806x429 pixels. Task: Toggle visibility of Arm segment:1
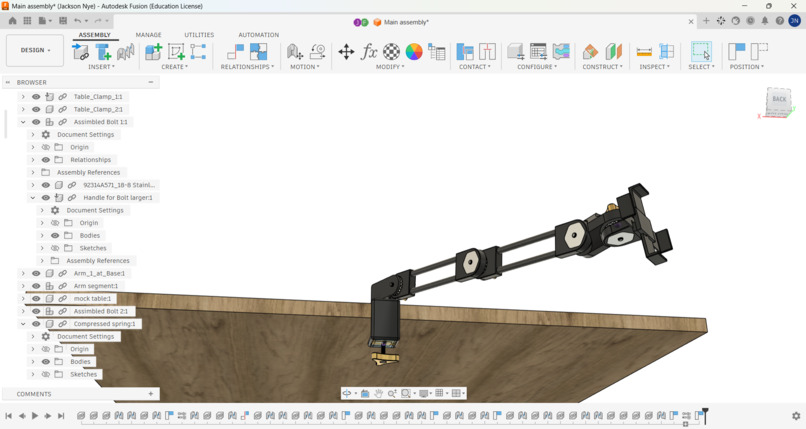click(x=36, y=286)
